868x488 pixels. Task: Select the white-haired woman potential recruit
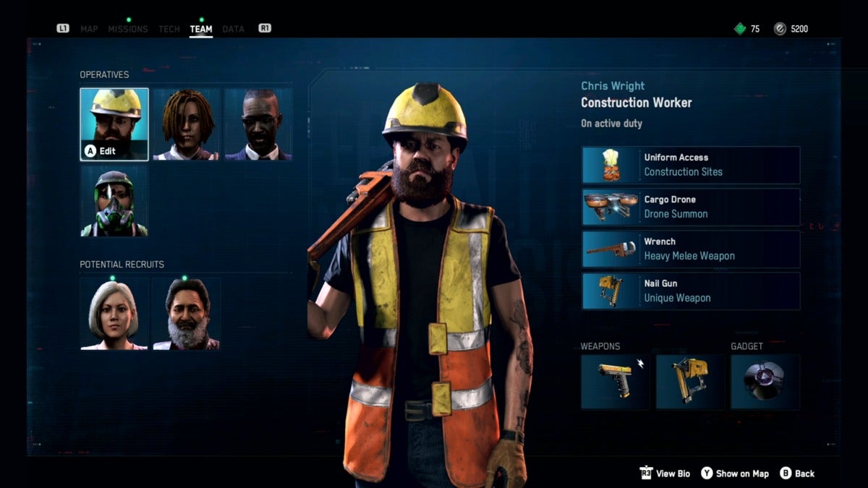tap(114, 314)
